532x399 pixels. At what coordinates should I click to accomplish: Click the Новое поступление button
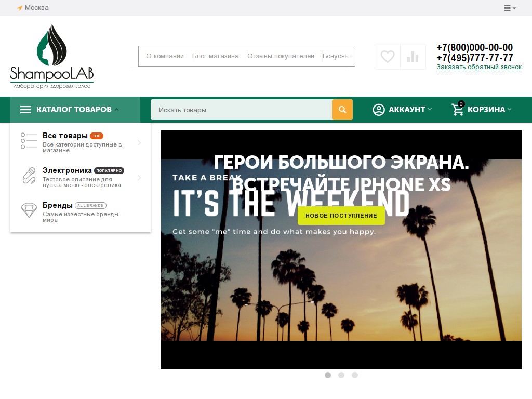(x=341, y=216)
